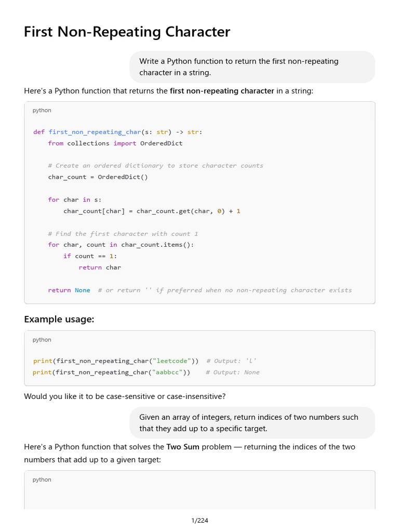
Task: Click the case-sensitive follow-up question text
Action: [x=125, y=396]
